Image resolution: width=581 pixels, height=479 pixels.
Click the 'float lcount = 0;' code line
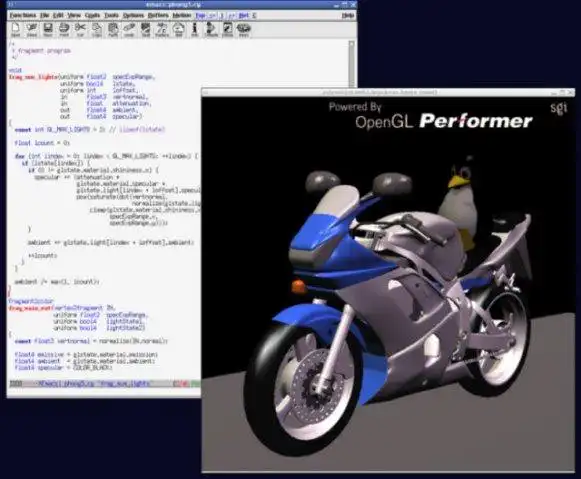(42, 143)
